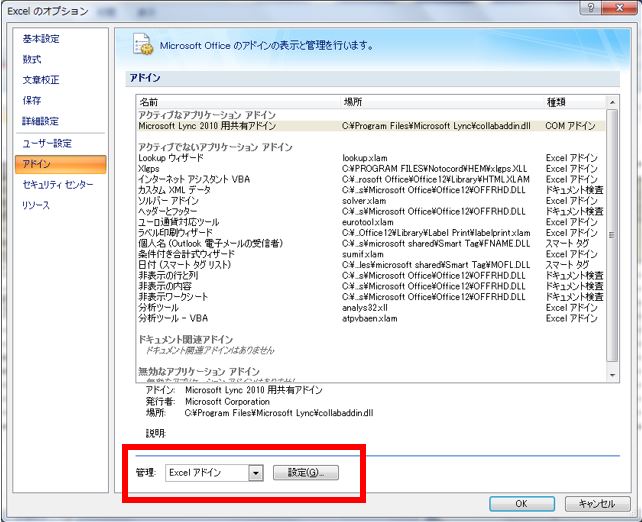The width and height of the screenshot is (642, 522).
Task: Click the 管理 dropdown arrow
Action: (256, 472)
